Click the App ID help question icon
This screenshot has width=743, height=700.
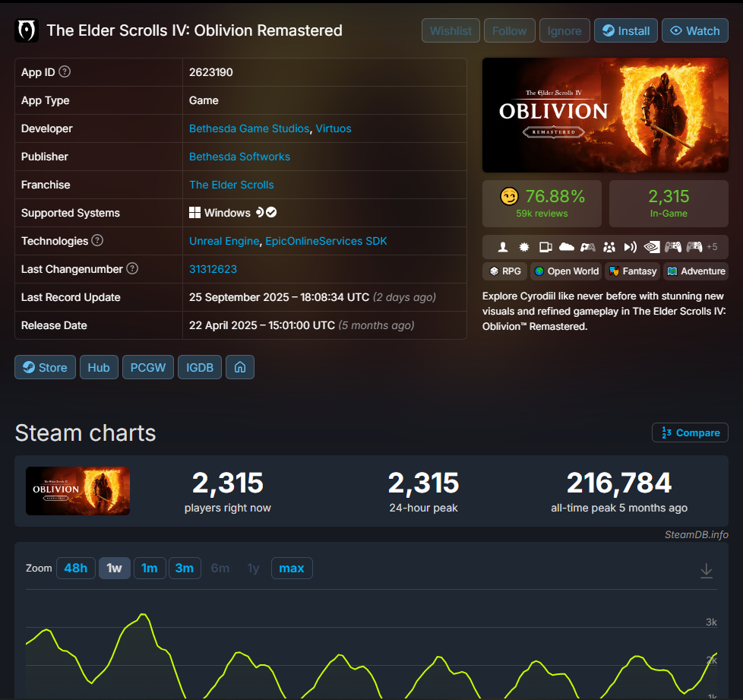(65, 71)
